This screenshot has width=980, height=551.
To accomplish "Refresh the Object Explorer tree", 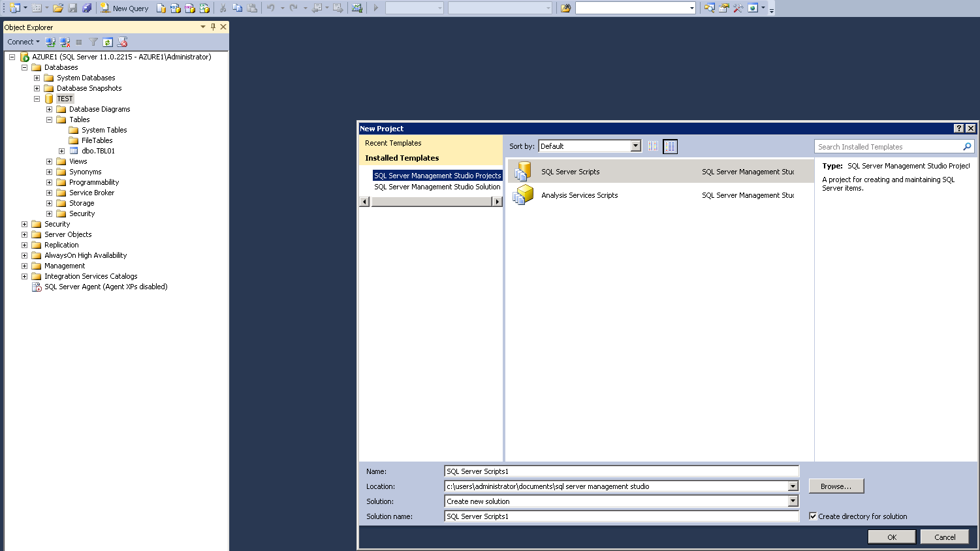I will pos(108,42).
